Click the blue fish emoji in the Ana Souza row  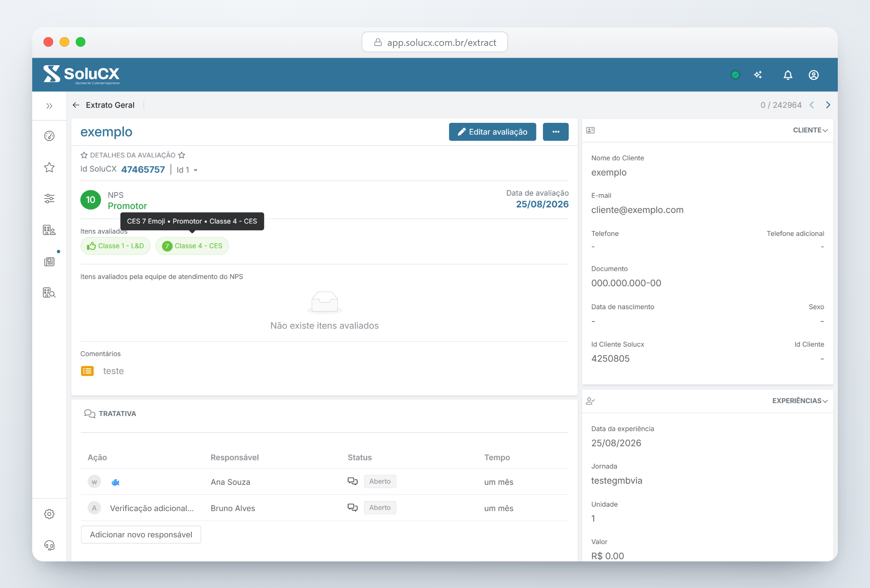point(116,482)
